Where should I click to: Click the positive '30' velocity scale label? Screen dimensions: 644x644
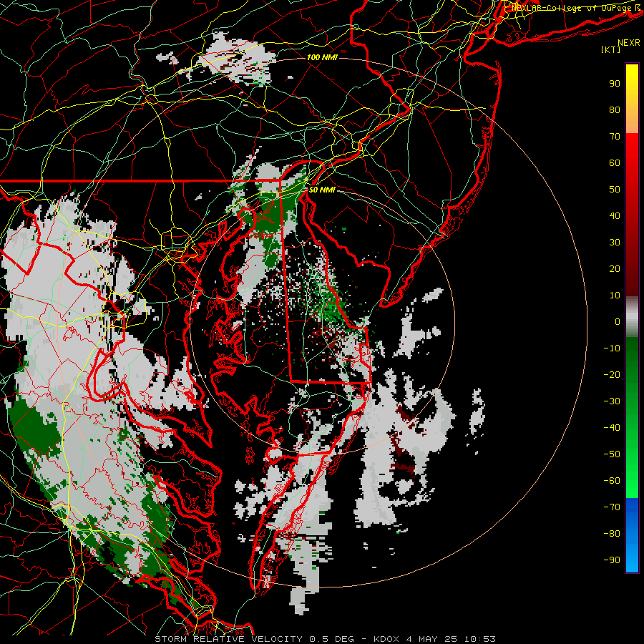click(x=615, y=243)
